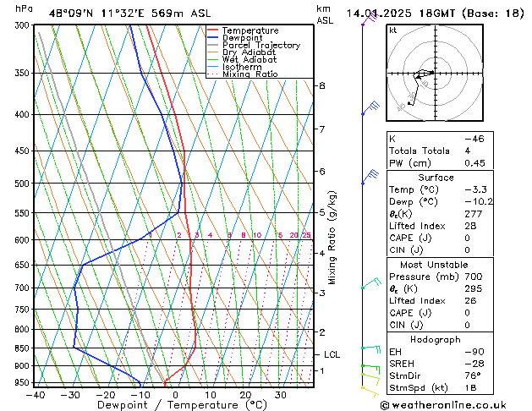This screenshot has height=411, width=532.
Task: Click the surface Dewp value -10.2
Action: [x=479, y=202]
